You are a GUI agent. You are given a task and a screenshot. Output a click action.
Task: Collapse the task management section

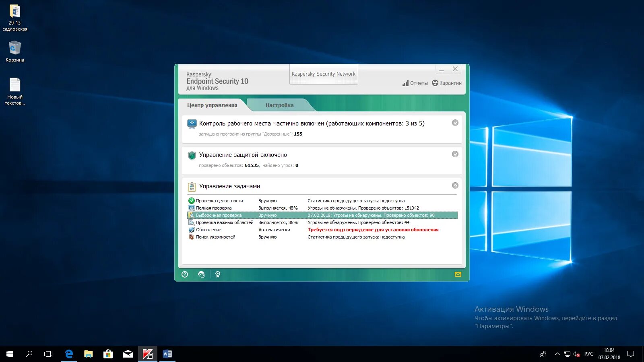click(455, 185)
